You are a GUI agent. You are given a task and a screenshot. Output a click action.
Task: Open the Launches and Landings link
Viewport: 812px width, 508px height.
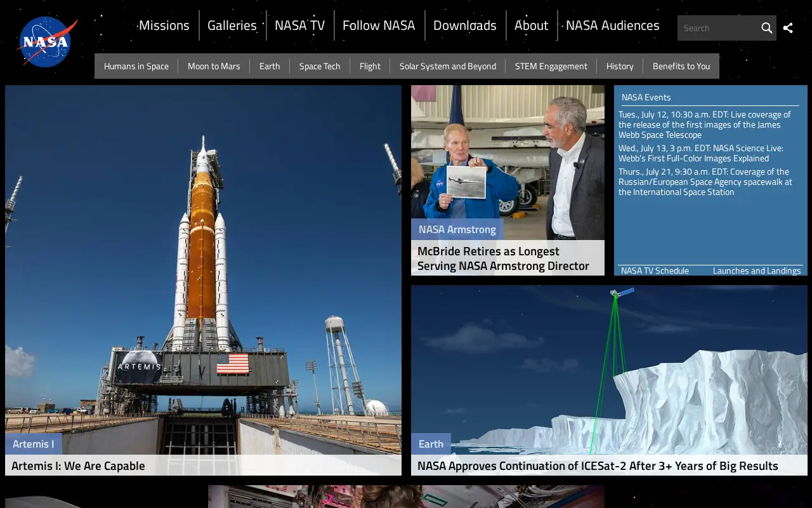click(x=757, y=271)
